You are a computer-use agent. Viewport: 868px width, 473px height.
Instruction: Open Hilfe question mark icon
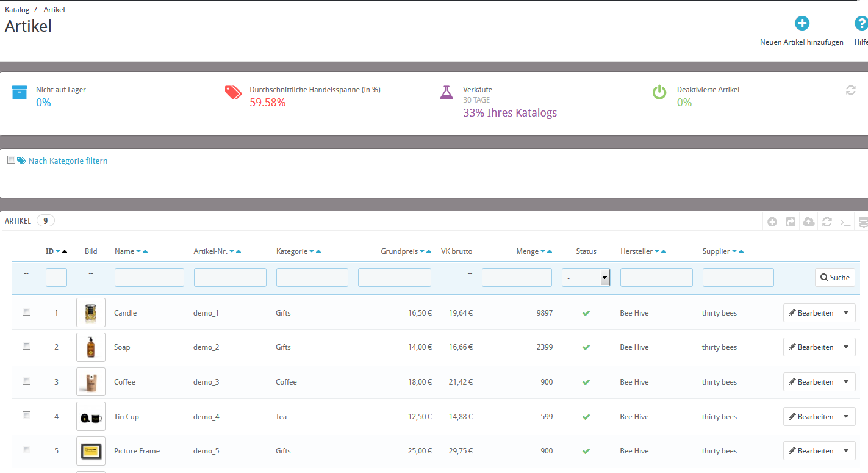[x=861, y=24]
